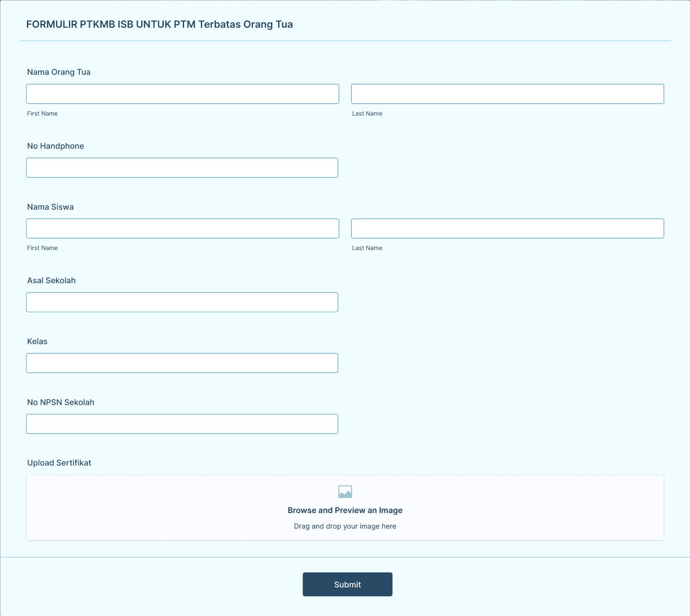This screenshot has height=616, width=690.
Task: Click the Upload Sertifikat label
Action: pos(59,463)
